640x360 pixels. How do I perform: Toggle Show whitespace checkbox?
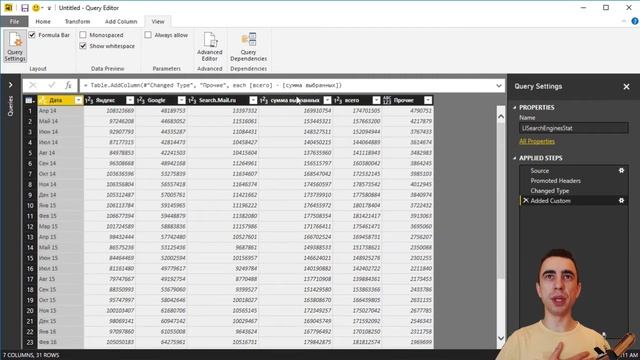[x=83, y=46]
